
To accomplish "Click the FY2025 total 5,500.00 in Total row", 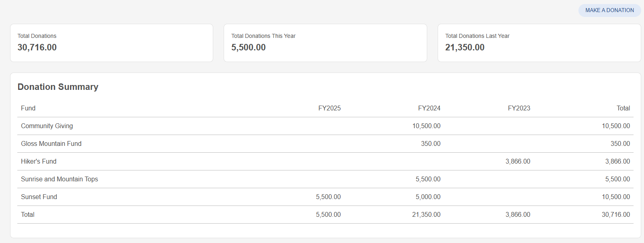I will pyautogui.click(x=328, y=215).
